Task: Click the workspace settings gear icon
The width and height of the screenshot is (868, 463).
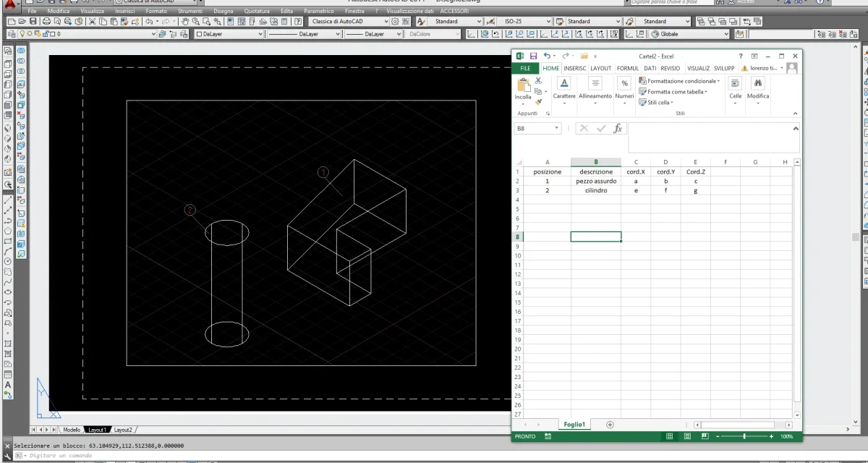Action: [395, 21]
